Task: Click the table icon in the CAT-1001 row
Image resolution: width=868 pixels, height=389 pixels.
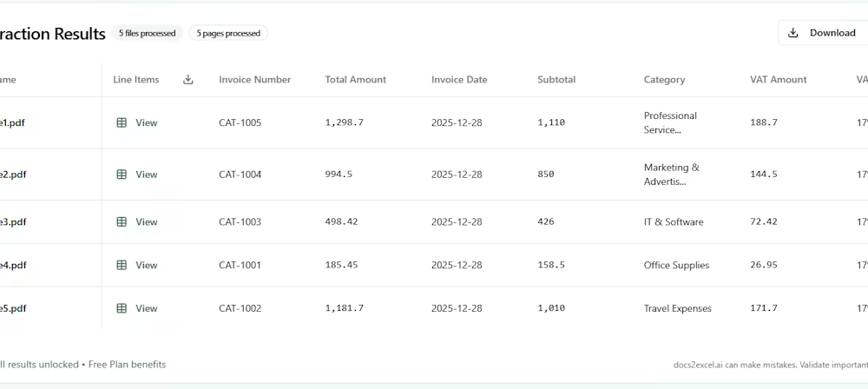Action: coord(122,266)
